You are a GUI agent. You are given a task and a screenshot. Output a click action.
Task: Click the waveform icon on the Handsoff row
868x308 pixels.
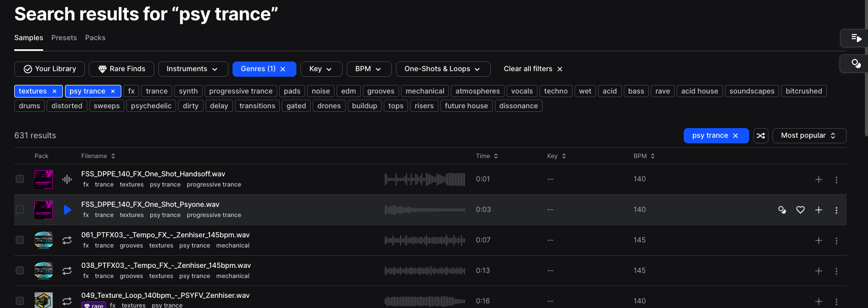[x=67, y=179]
